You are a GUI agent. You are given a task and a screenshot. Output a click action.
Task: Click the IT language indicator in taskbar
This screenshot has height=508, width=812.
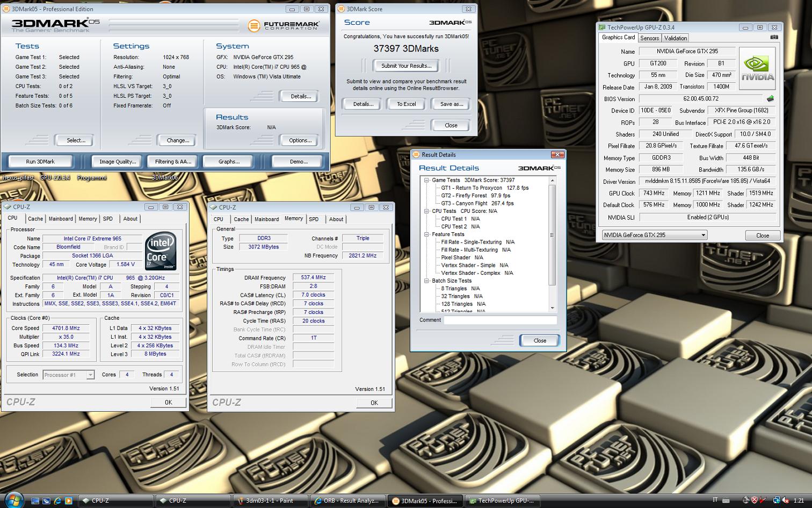pyautogui.click(x=715, y=500)
